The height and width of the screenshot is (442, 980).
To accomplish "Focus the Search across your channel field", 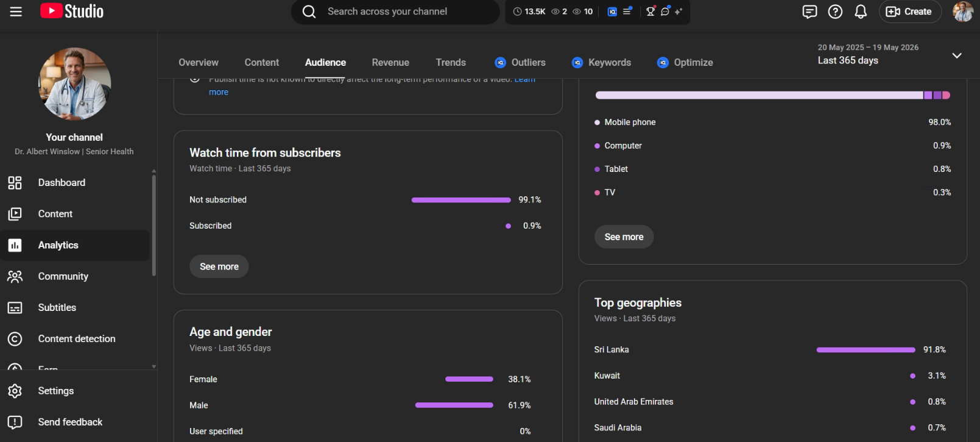I will [x=395, y=12].
